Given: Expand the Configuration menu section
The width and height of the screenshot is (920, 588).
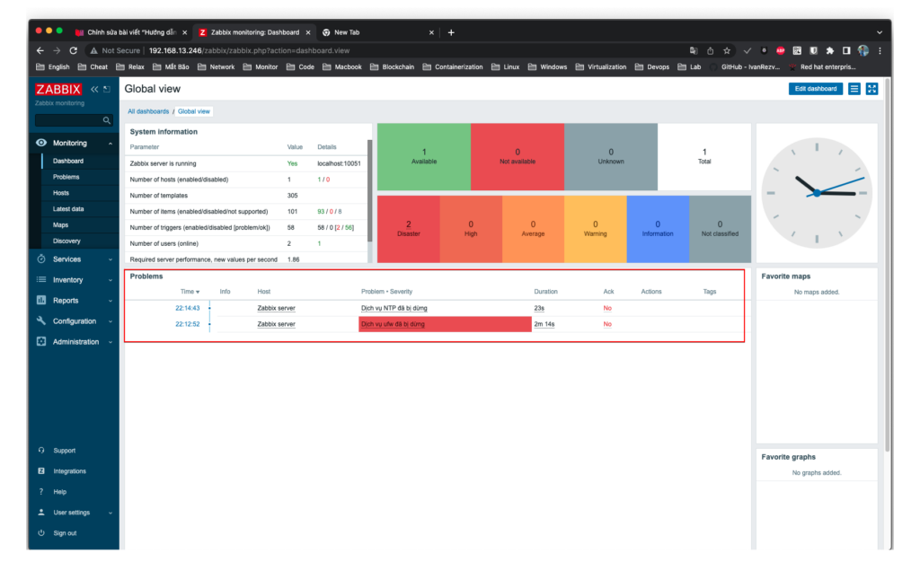Looking at the screenshot, I should [74, 321].
